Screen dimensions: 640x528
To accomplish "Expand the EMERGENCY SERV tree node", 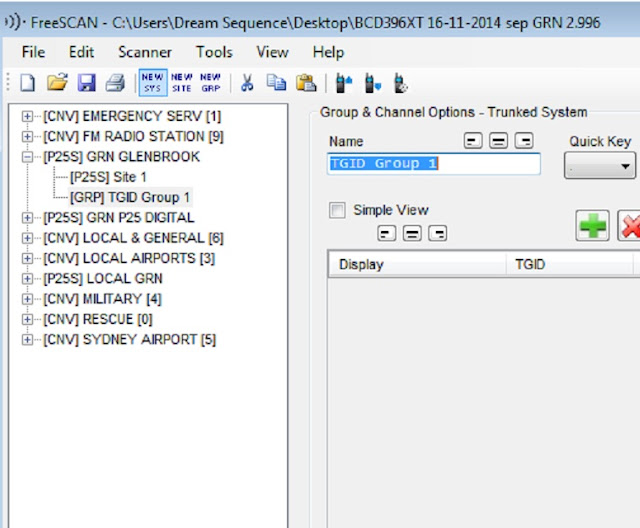I will coord(27,116).
